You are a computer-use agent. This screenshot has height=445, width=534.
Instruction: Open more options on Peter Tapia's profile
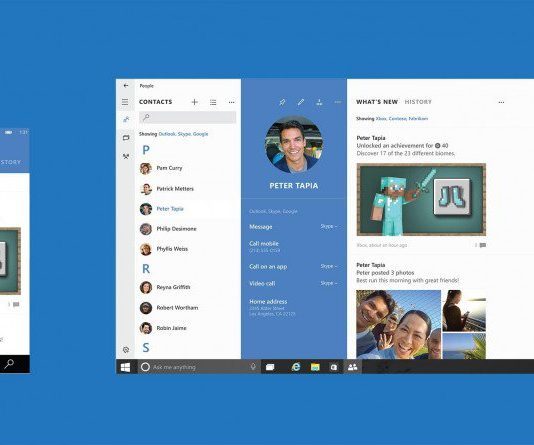(x=337, y=102)
